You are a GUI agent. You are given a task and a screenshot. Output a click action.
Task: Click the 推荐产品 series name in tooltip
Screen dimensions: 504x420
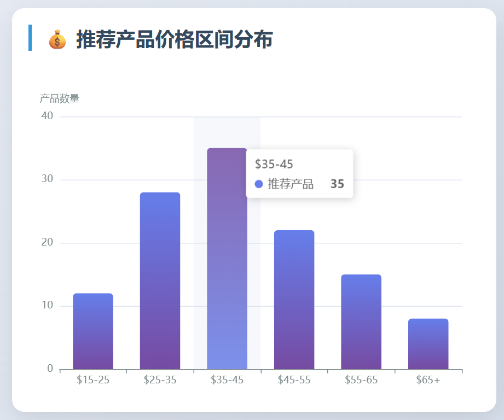[291, 184]
